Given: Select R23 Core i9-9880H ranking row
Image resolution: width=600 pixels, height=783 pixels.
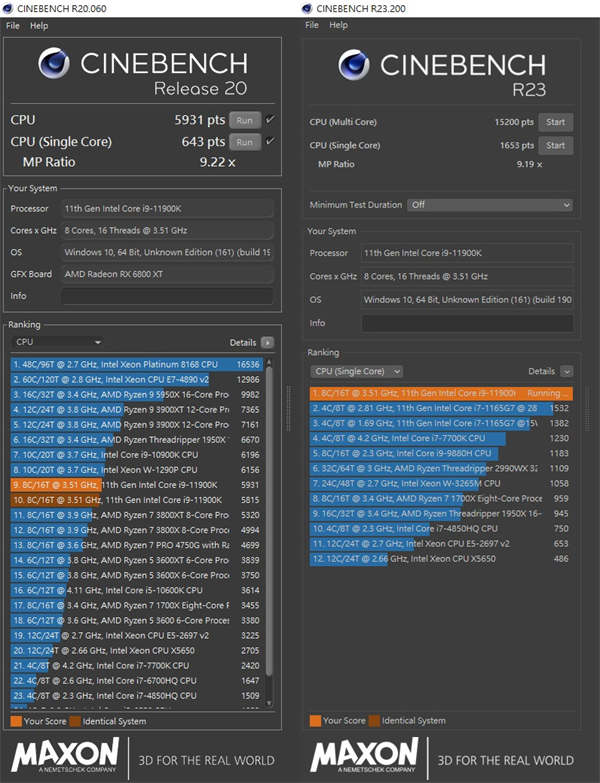Looking at the screenshot, I should (x=441, y=453).
